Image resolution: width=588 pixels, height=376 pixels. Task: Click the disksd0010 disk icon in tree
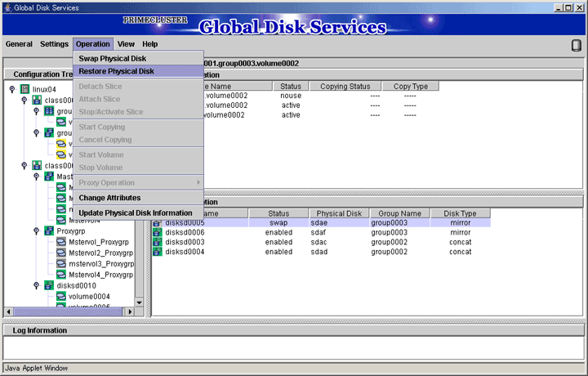[49, 285]
